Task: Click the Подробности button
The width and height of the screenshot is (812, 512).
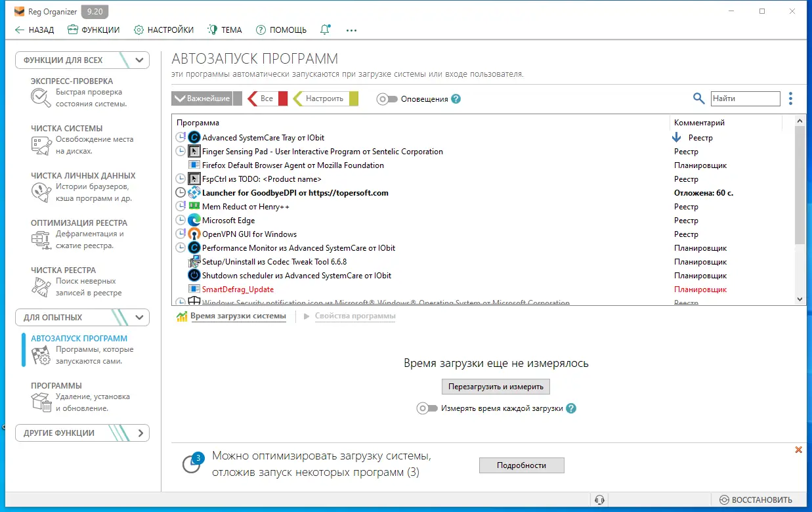Action: [x=521, y=465]
